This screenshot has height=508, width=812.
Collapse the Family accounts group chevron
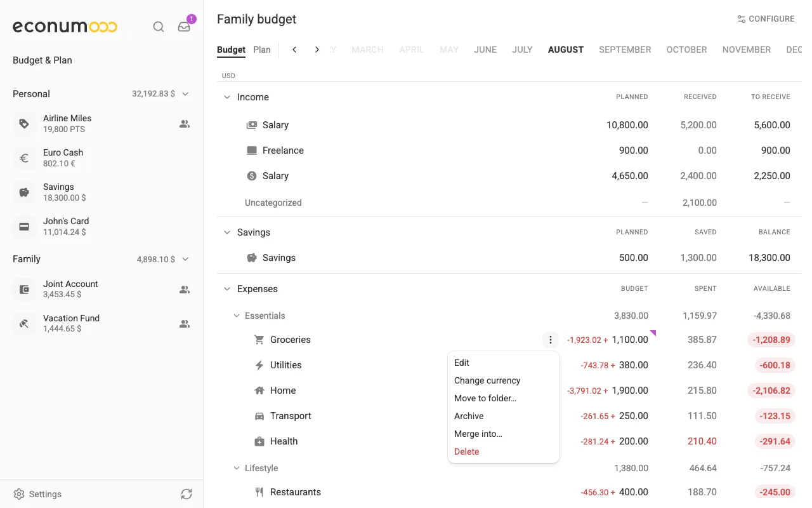[x=185, y=259]
